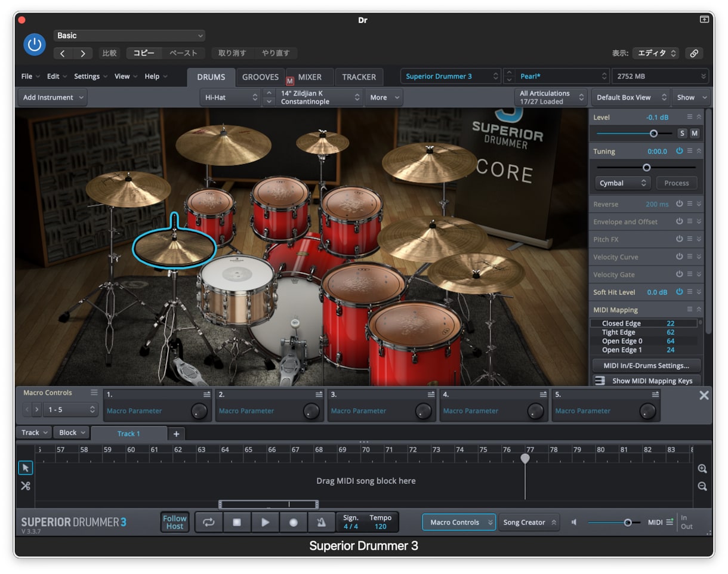Open the All Articulations dropdown

click(551, 97)
